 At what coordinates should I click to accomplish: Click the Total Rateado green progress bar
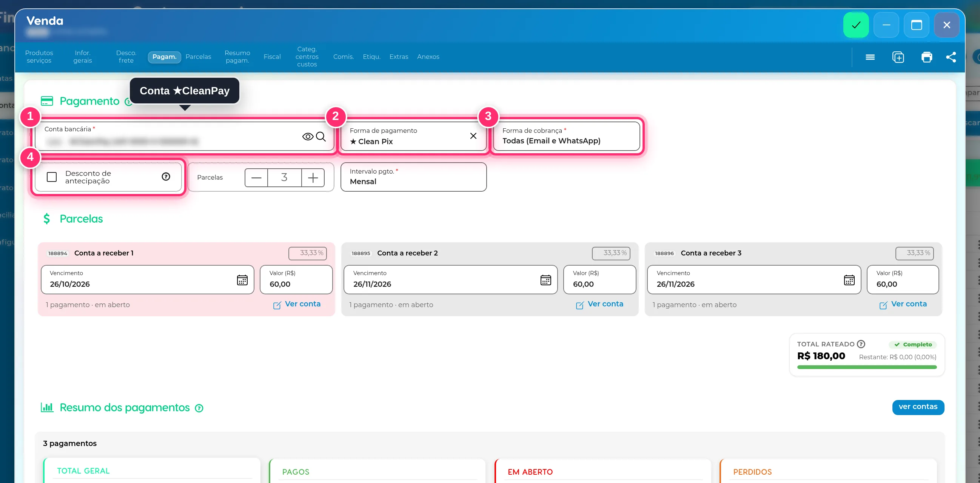pos(867,368)
